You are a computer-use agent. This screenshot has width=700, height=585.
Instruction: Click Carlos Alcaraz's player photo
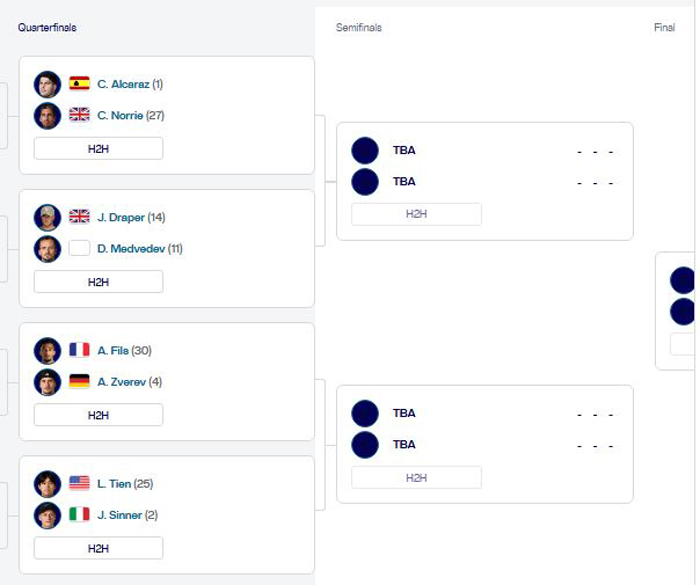coord(47,84)
